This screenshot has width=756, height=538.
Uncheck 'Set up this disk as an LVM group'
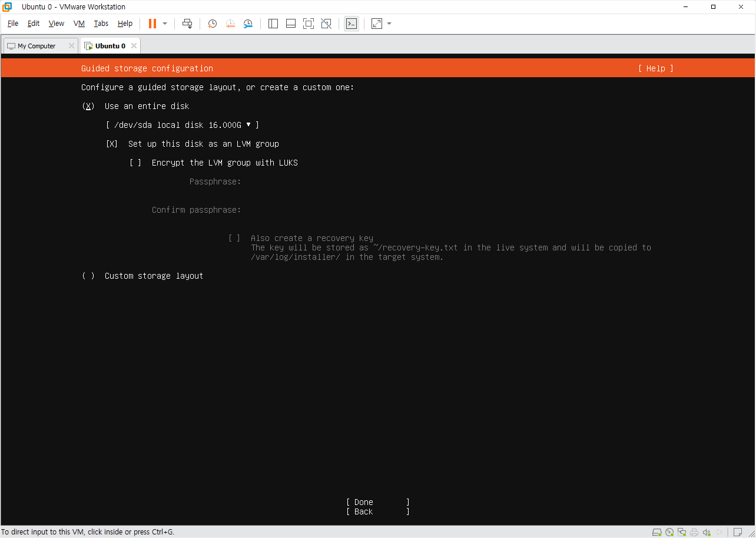coord(112,144)
